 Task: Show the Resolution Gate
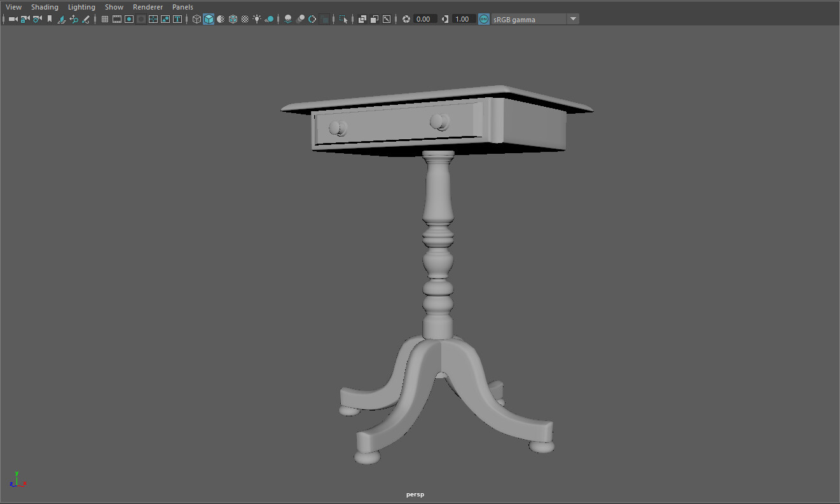point(128,18)
